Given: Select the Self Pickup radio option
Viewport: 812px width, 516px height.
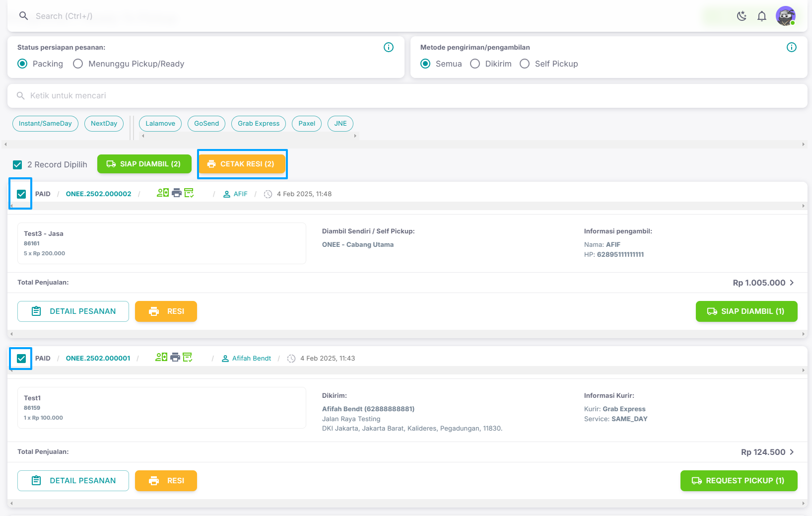Looking at the screenshot, I should [x=525, y=64].
